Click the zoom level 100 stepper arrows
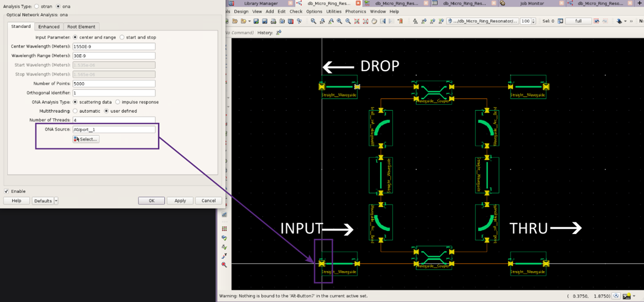This screenshot has height=302, width=644. [x=533, y=21]
